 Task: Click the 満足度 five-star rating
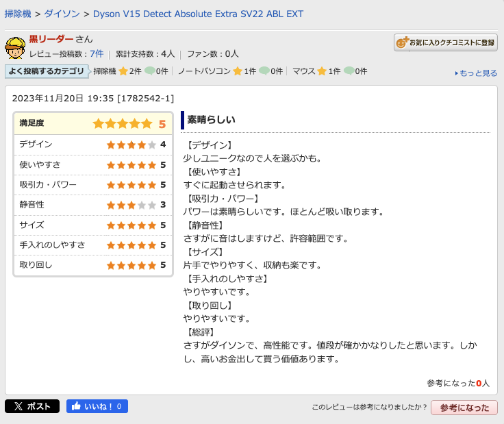coord(123,124)
